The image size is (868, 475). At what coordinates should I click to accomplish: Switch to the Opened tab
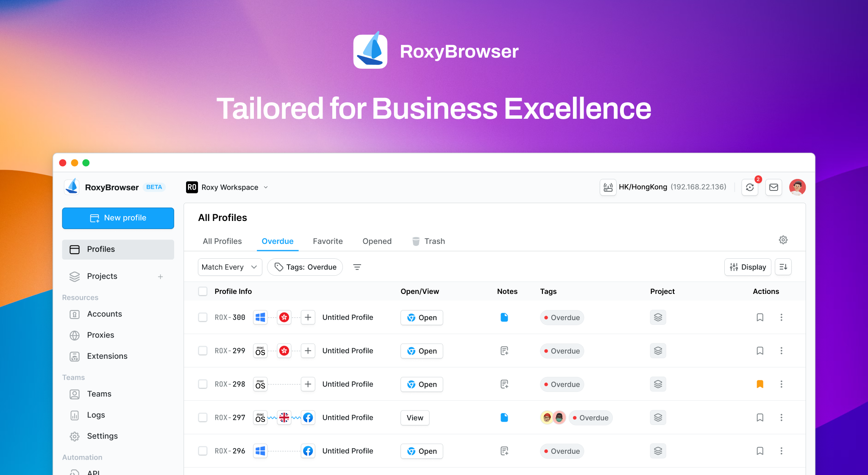tap(377, 241)
